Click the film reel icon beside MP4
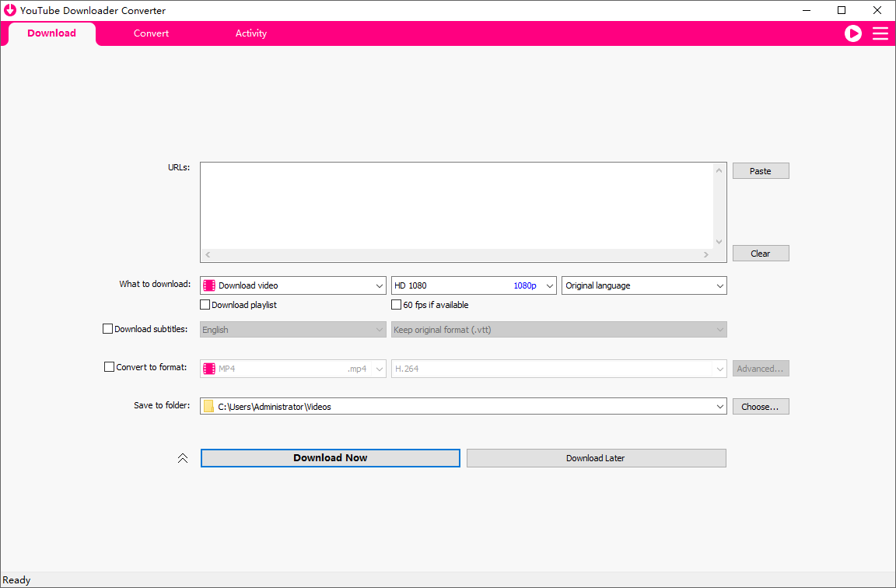Viewport: 896px width, 588px height. pyautogui.click(x=208, y=368)
